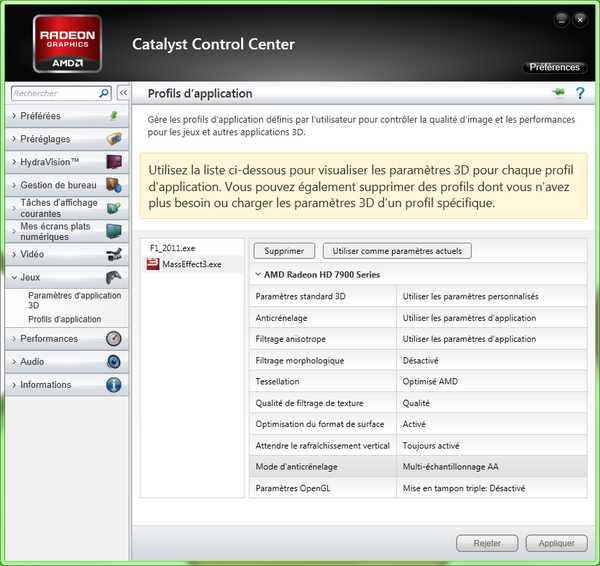Click the Audio speaker icon

(x=114, y=362)
